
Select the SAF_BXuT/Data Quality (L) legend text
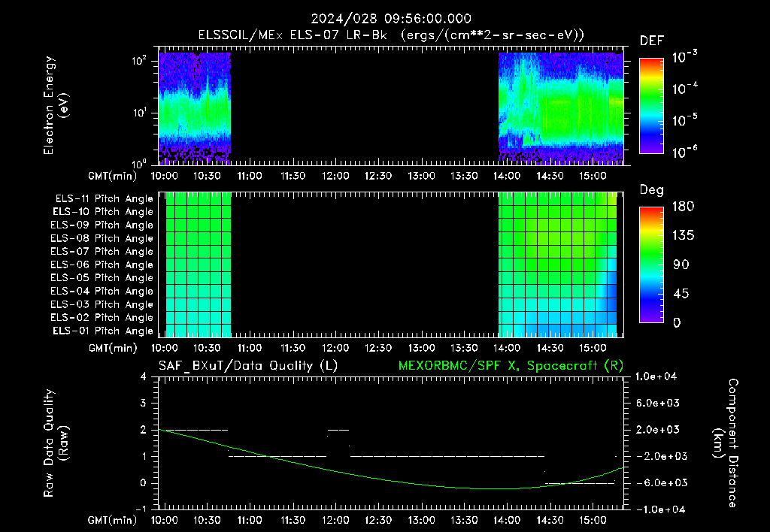pos(248,366)
